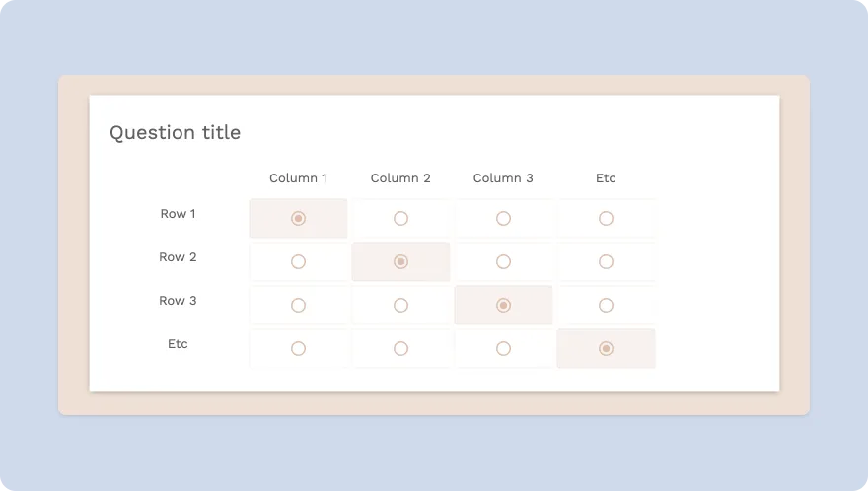
Task: Select Row 3 Column 1 radio button
Action: [x=298, y=305]
